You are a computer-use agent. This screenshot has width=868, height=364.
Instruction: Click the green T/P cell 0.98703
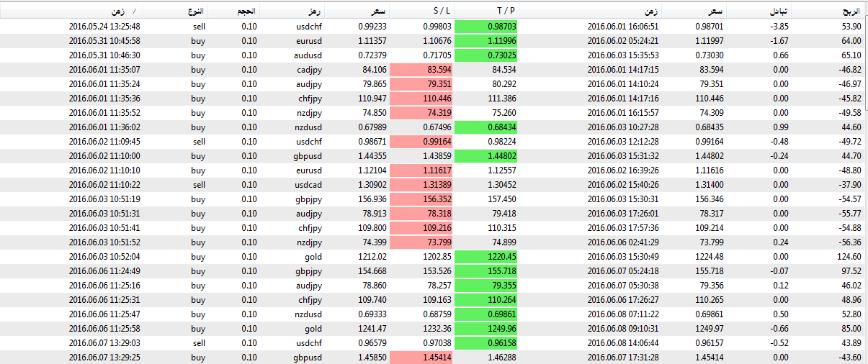point(486,27)
